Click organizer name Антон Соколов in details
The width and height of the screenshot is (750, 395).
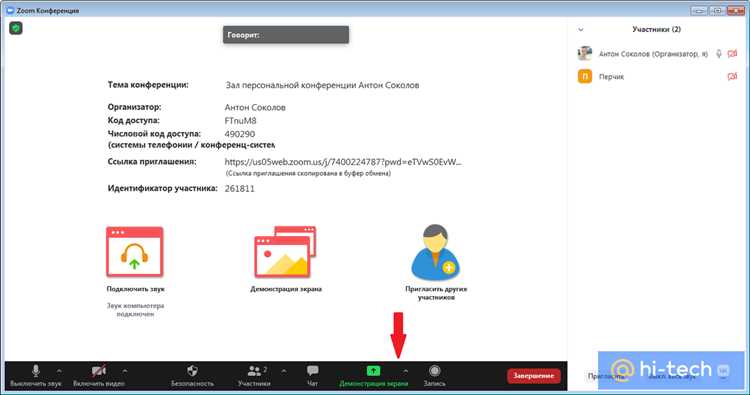click(x=255, y=108)
